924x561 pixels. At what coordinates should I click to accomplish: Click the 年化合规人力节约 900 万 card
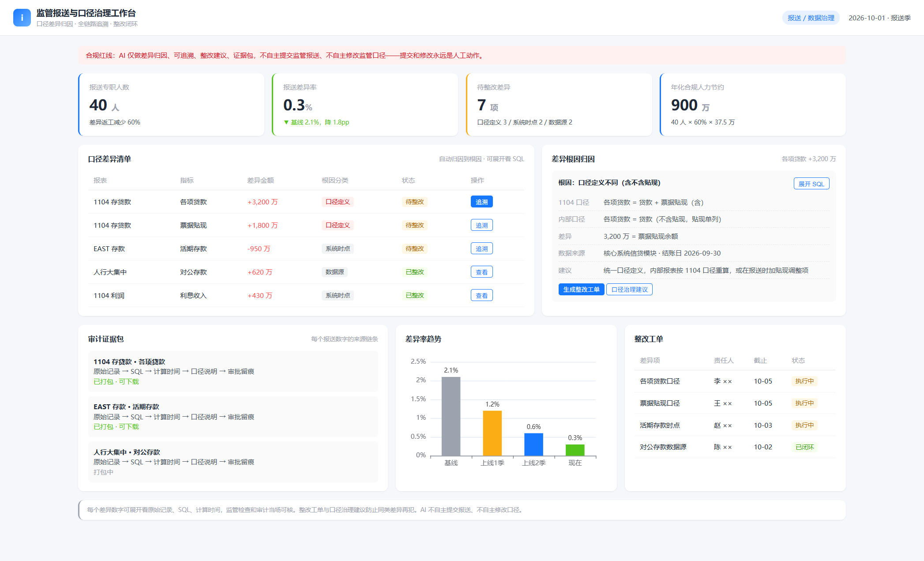pyautogui.click(x=753, y=105)
